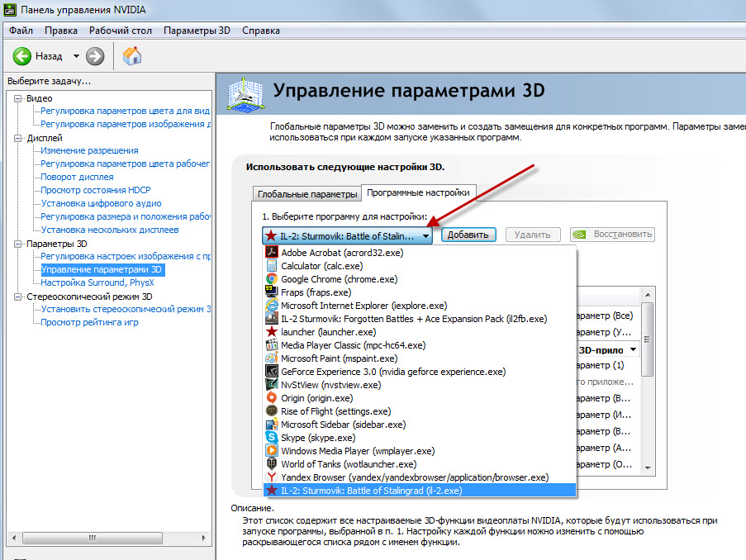Image resolution: width=746 pixels, height=560 pixels.
Task: Click the Origin icon in list
Action: 272,398
